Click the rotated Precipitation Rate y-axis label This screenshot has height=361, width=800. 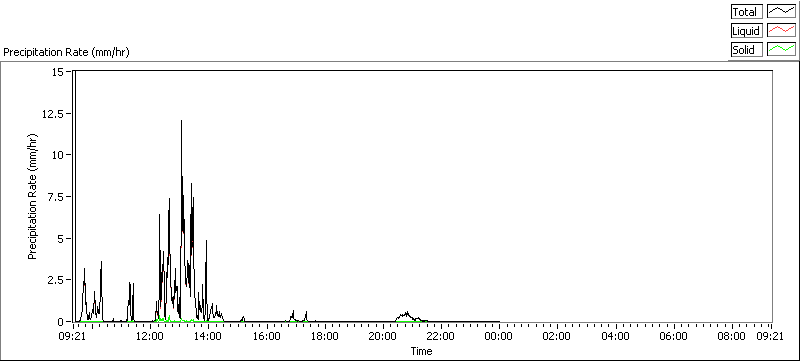pyautogui.click(x=33, y=196)
